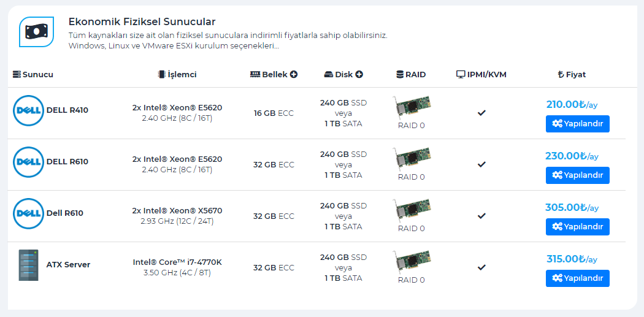Screen dimensions: 644x317
Task: Click RAID card image in DELL R410 row
Action: click(x=411, y=108)
